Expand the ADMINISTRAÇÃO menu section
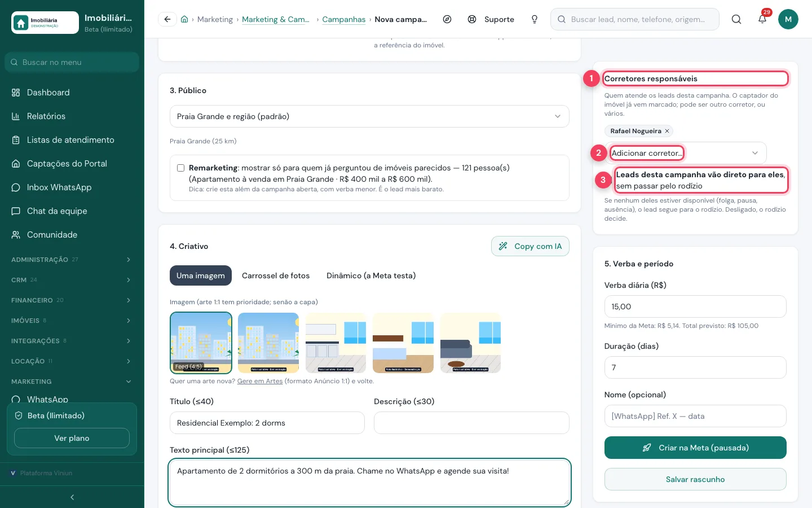This screenshot has height=508, width=812. (72, 260)
